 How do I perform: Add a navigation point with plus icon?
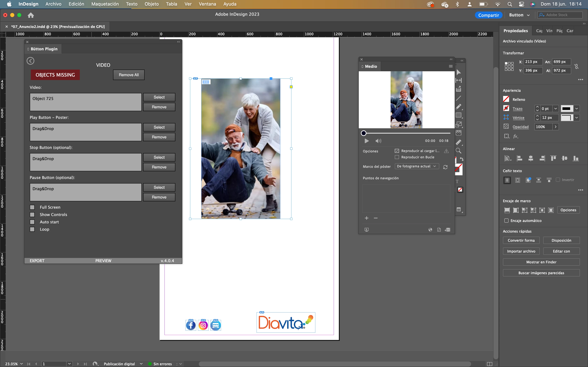coord(366,218)
